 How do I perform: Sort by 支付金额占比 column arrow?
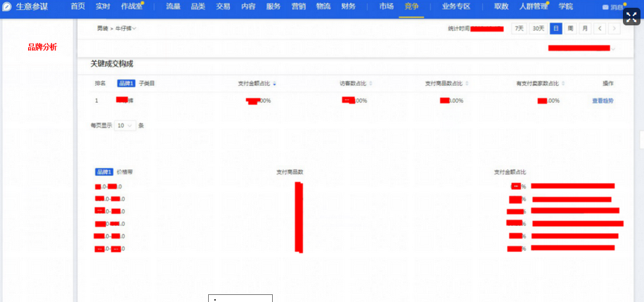(274, 83)
